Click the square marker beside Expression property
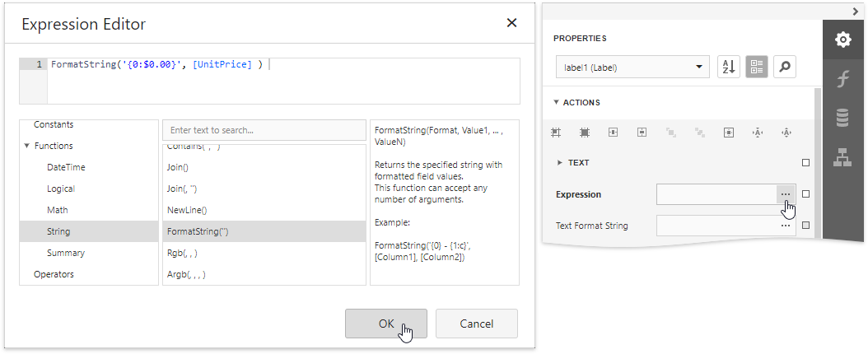 [805, 194]
